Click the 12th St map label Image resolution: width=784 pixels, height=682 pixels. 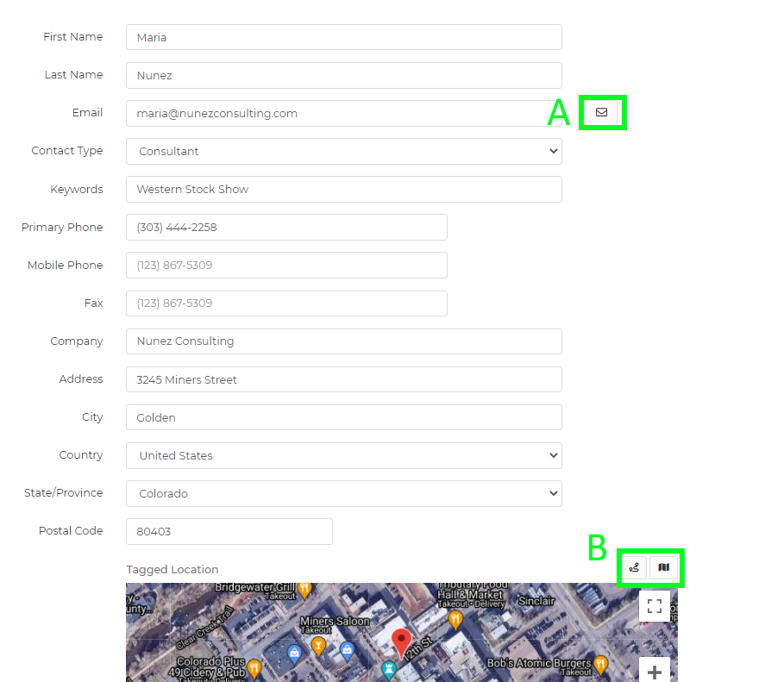(x=419, y=649)
